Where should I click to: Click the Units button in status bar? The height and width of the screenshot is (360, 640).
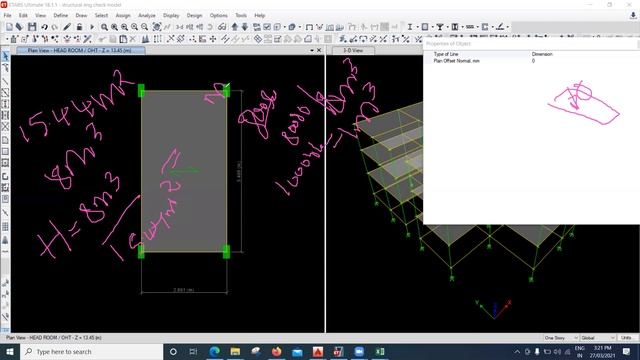click(626, 338)
